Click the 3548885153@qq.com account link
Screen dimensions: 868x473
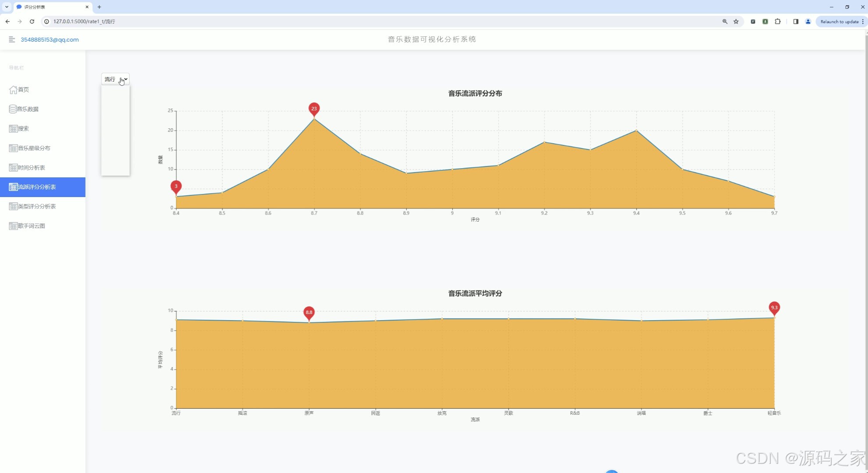coord(50,39)
